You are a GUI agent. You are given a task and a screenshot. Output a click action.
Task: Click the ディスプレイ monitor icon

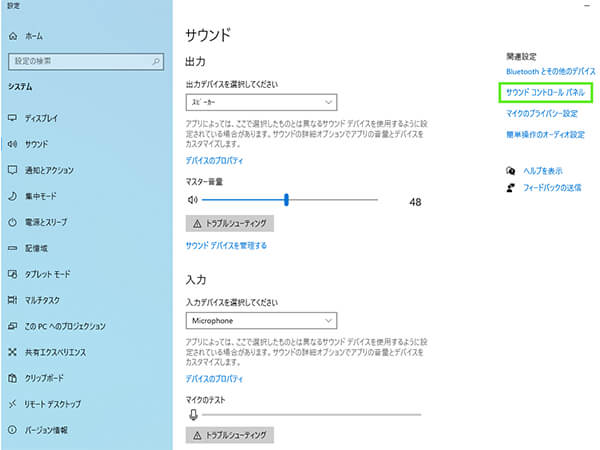click(13, 117)
